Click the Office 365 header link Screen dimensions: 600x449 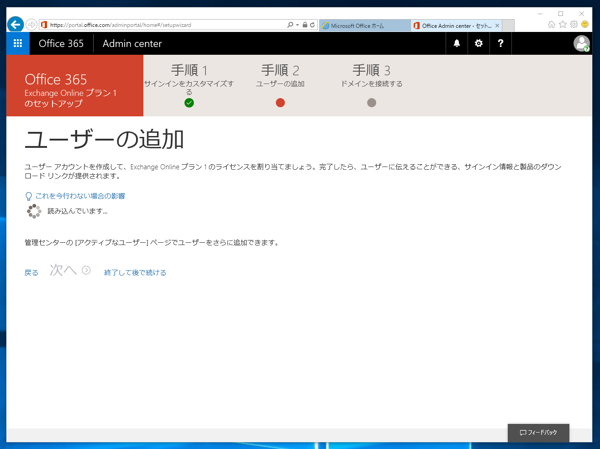pyautogui.click(x=61, y=43)
